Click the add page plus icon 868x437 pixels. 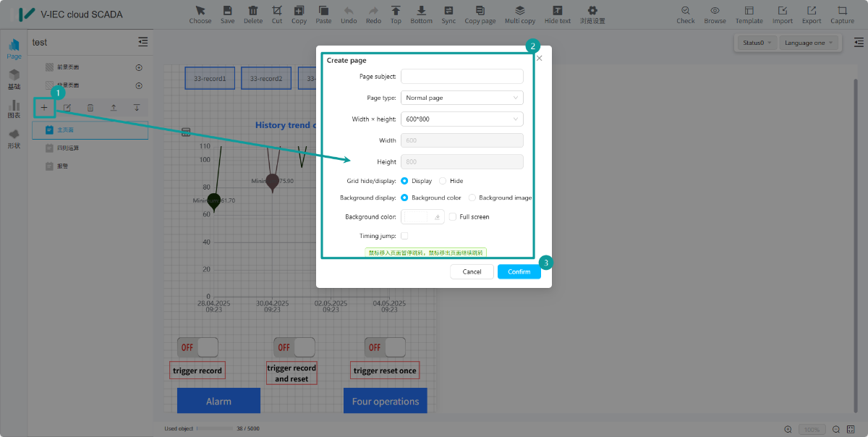point(44,108)
